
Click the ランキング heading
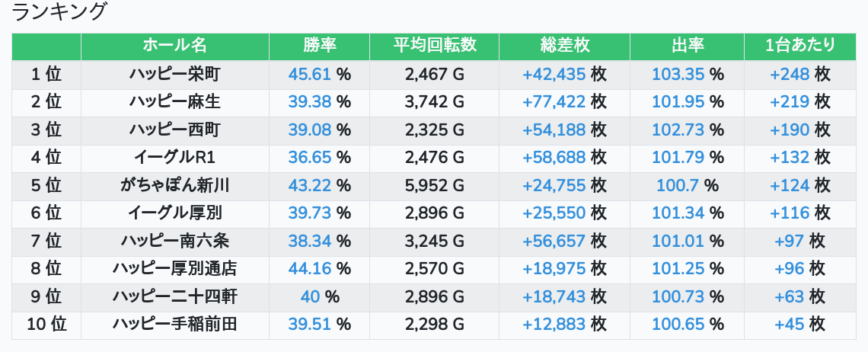point(60,12)
